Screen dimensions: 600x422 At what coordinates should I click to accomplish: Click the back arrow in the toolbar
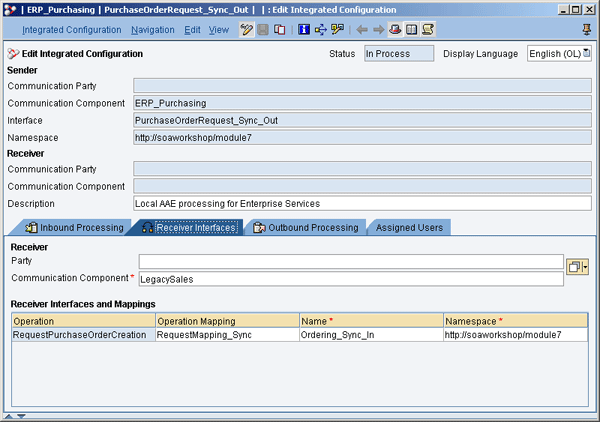[363, 30]
